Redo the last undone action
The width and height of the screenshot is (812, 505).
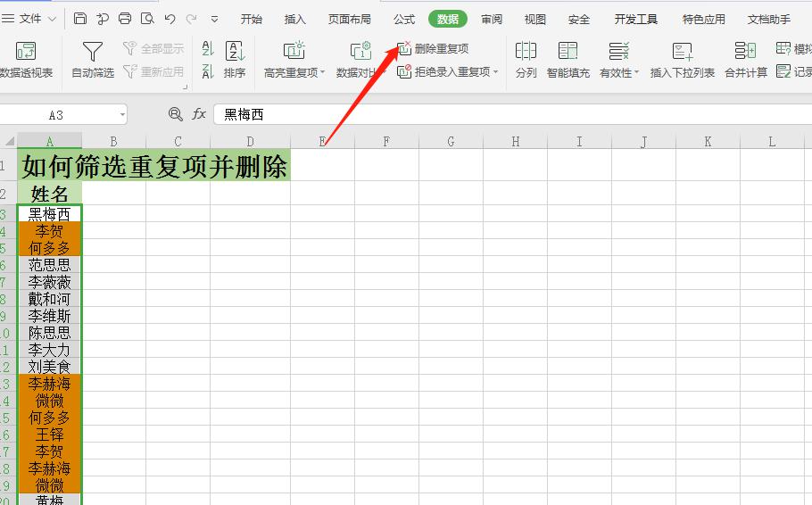[192, 19]
